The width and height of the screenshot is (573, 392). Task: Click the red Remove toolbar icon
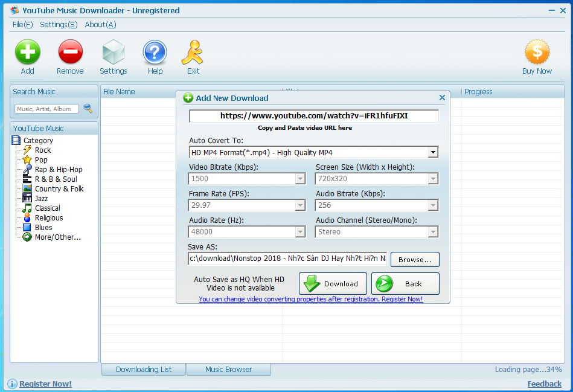pyautogui.click(x=70, y=53)
